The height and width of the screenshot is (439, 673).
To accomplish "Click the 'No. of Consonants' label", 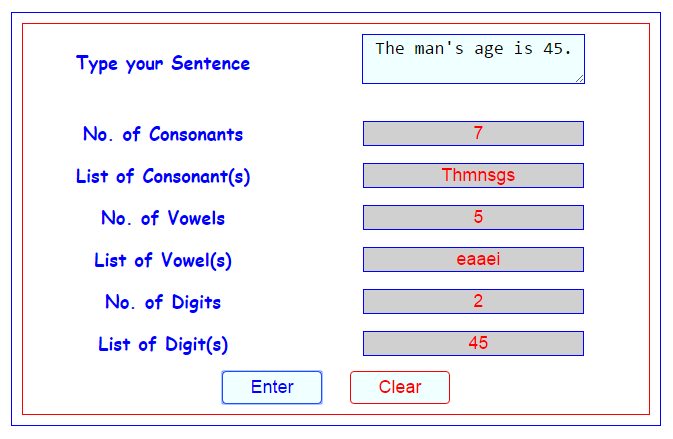I will (163, 134).
